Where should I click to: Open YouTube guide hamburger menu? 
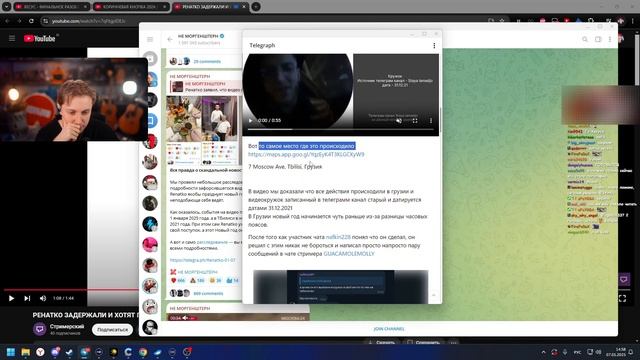point(12,38)
